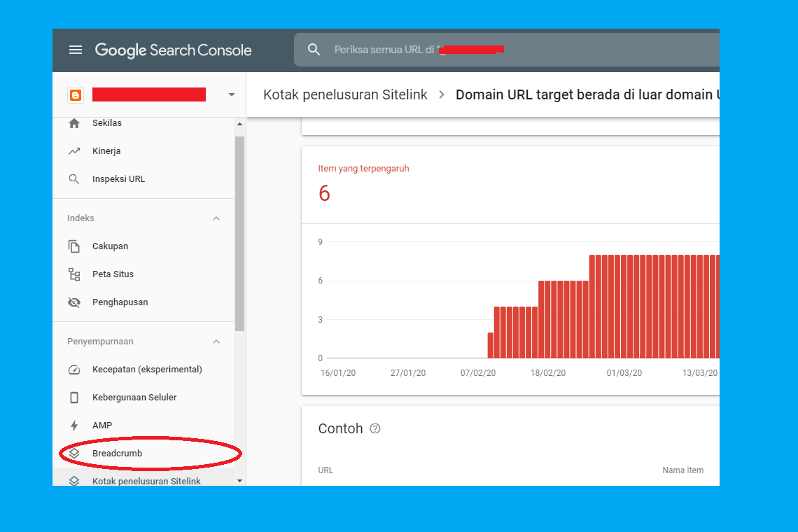
Task: Open the property selector dropdown arrow
Action: 232,94
